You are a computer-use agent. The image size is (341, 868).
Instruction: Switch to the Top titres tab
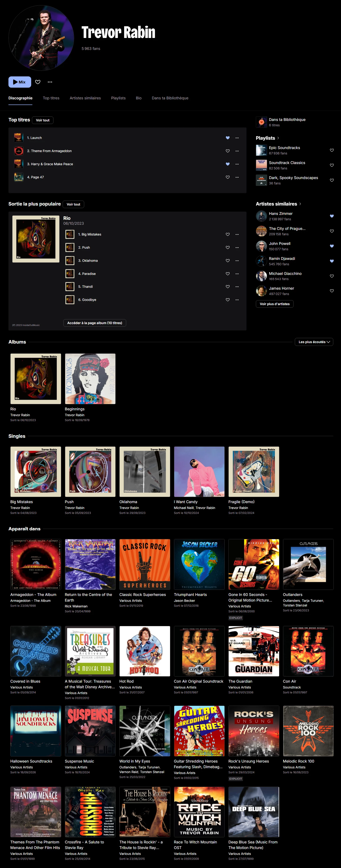[x=51, y=98]
